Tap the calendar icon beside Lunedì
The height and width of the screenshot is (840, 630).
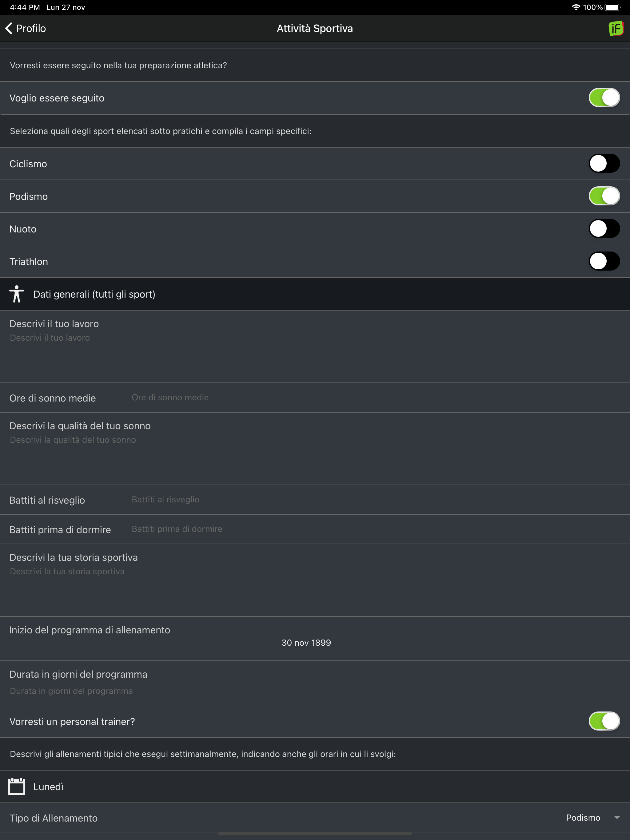coord(17,787)
